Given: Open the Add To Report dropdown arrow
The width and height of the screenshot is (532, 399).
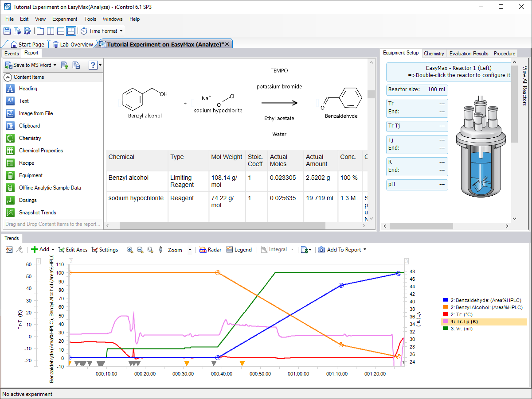Looking at the screenshot, I should click(365, 250).
